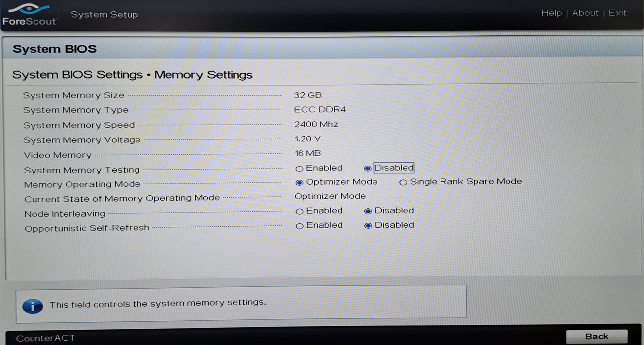Select Single Rank Spare Mode option
This screenshot has width=644, height=345.
(403, 183)
